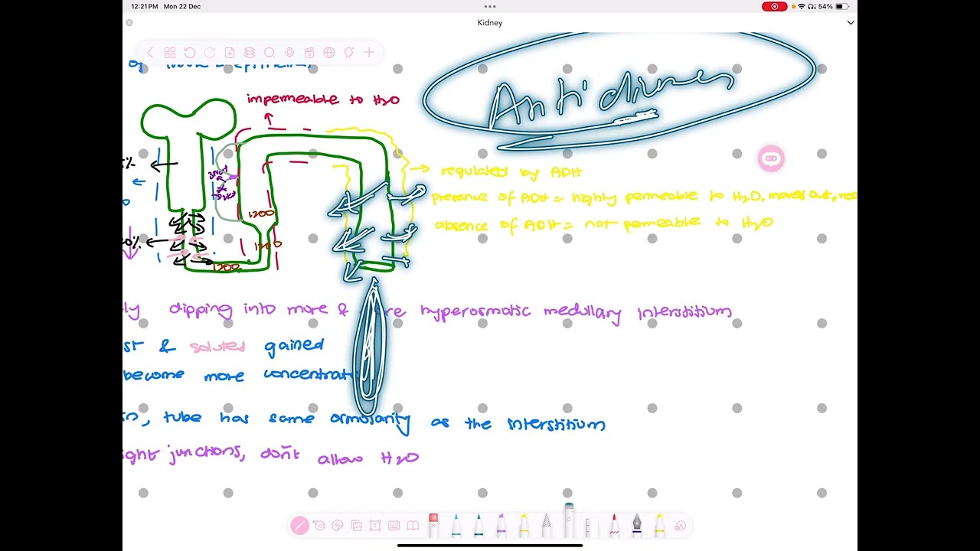The width and height of the screenshot is (980, 551).
Task: Undo the last stroke
Action: 190,53
